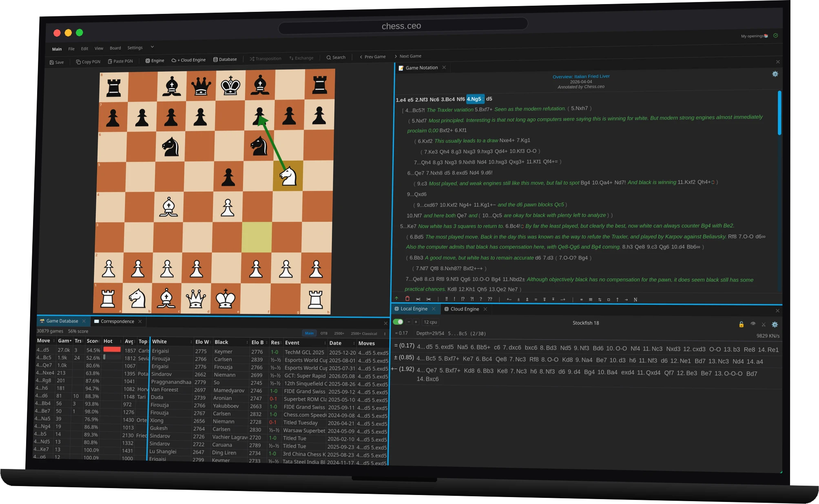The image size is (819, 504).
Task: Insert the = equal position symbol
Action: [x=536, y=299]
